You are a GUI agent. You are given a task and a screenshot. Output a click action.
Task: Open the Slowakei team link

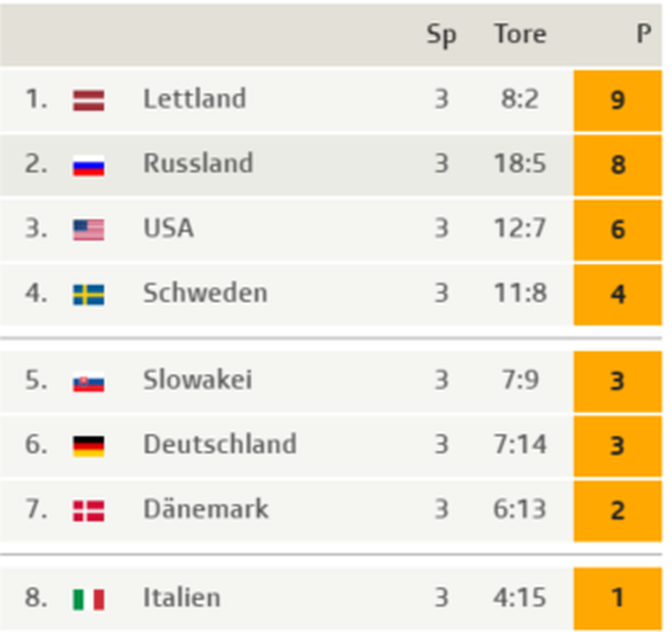pos(198,380)
